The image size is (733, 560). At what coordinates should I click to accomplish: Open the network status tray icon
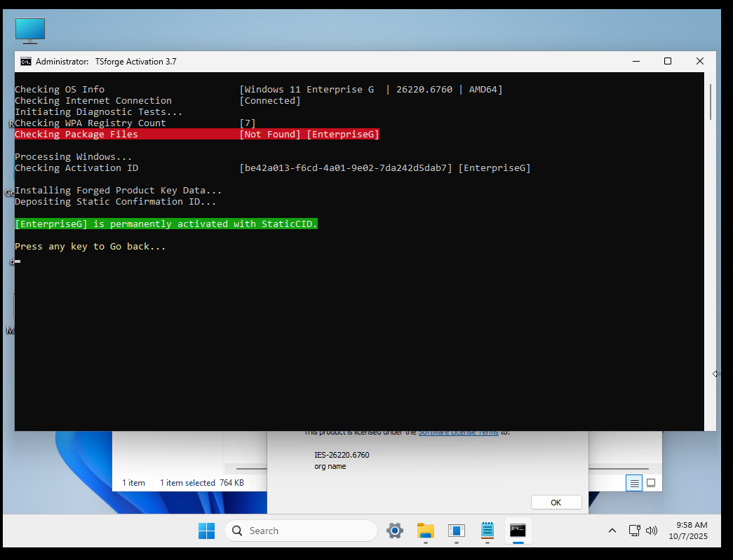(x=634, y=531)
